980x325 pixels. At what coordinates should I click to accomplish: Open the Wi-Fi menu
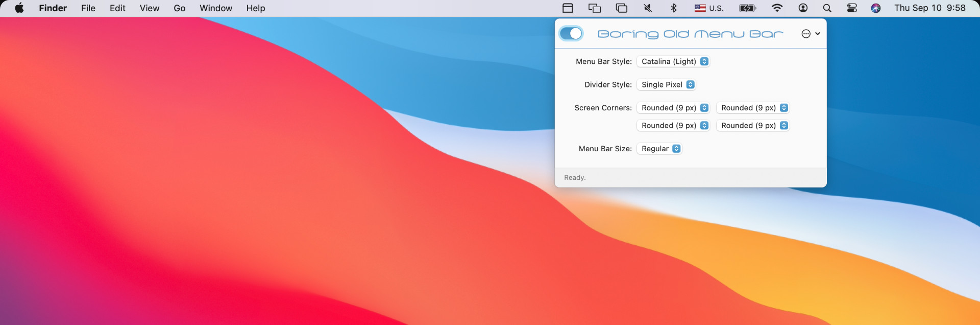pos(777,8)
